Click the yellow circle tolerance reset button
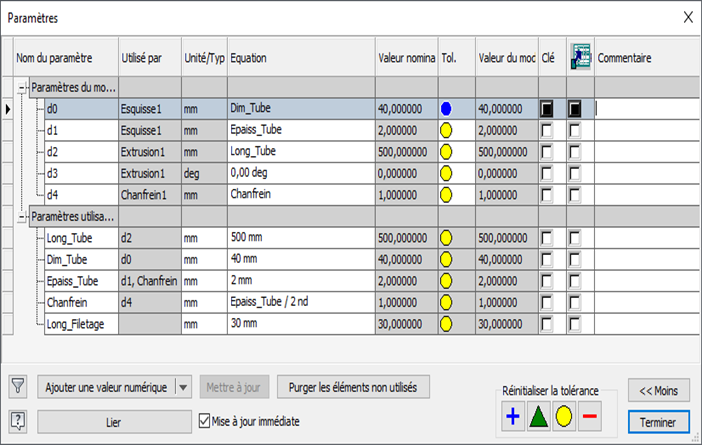The height and width of the screenshot is (445, 702). [x=564, y=416]
